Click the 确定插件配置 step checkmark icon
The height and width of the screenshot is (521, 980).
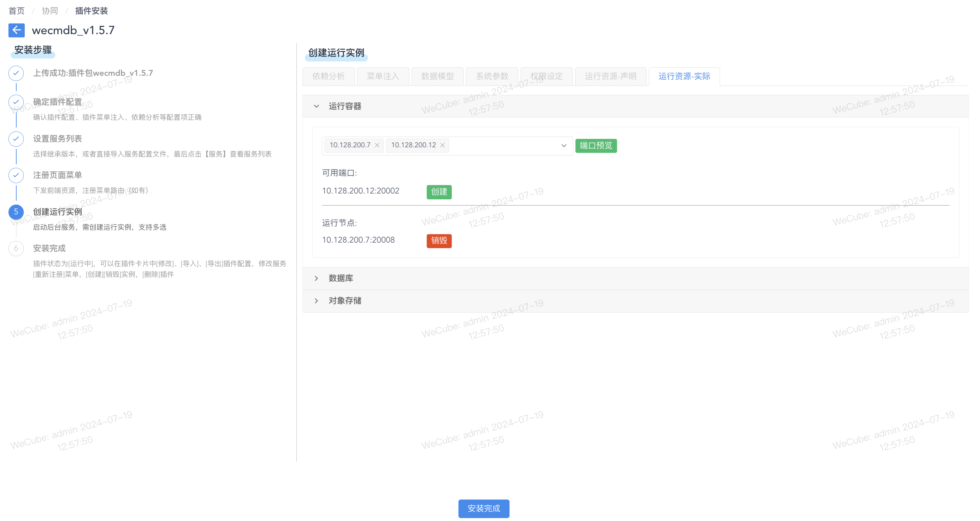click(x=16, y=102)
